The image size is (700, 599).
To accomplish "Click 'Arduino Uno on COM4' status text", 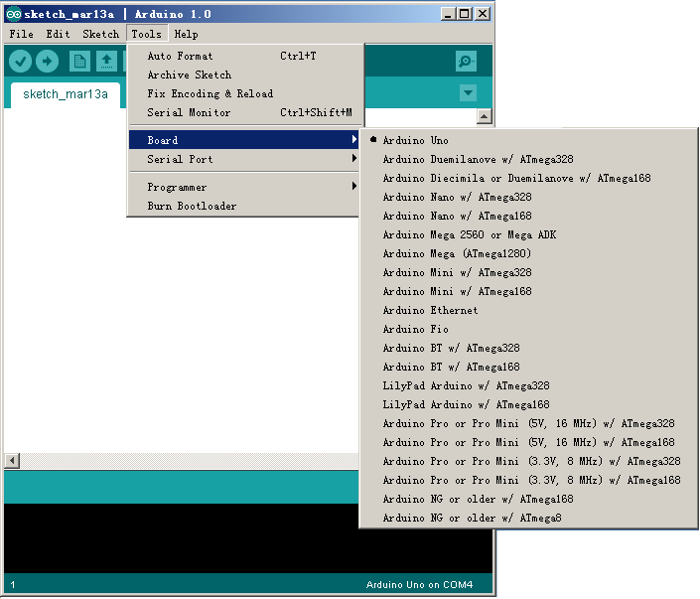I will coord(419,585).
